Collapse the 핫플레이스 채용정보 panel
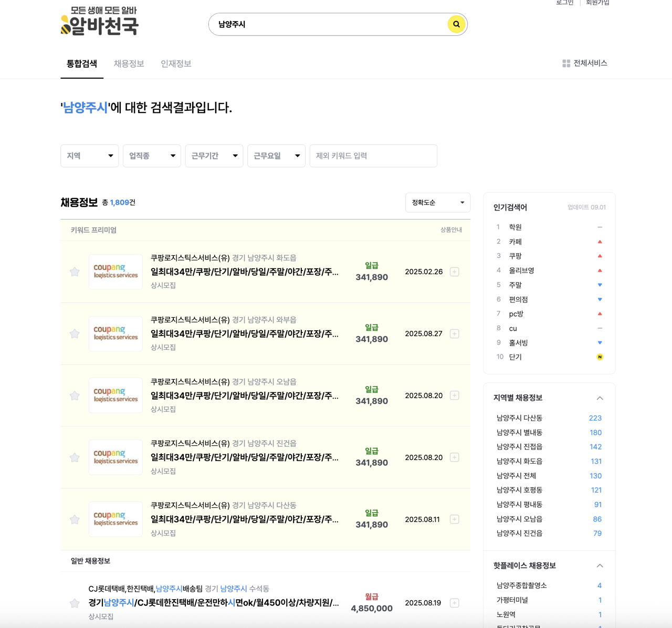 600,566
